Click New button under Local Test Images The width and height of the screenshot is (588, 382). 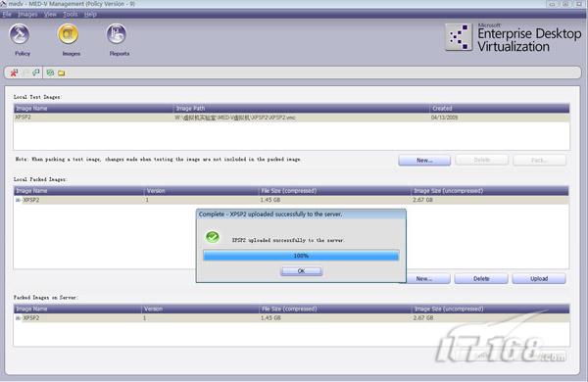[x=424, y=161]
